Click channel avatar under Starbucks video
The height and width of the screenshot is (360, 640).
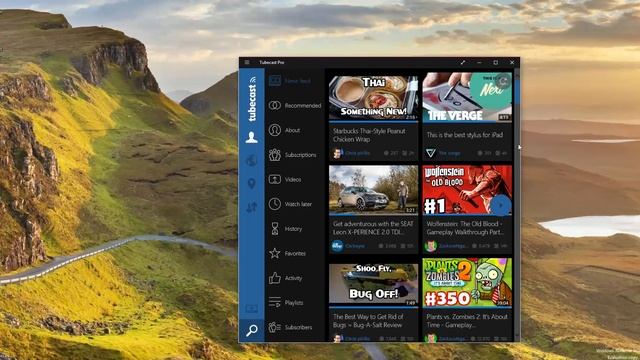337,153
